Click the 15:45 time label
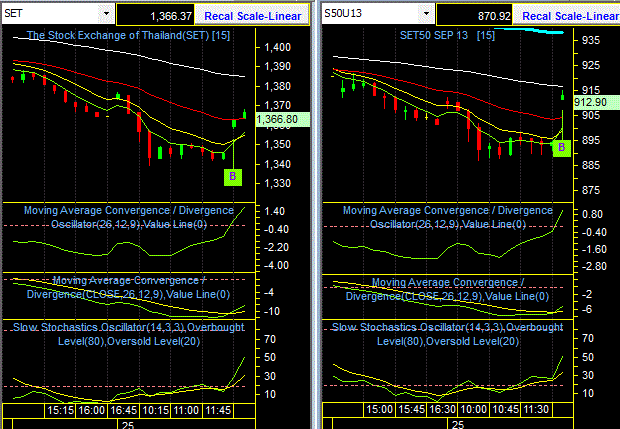The image size is (620, 429). [x=411, y=409]
